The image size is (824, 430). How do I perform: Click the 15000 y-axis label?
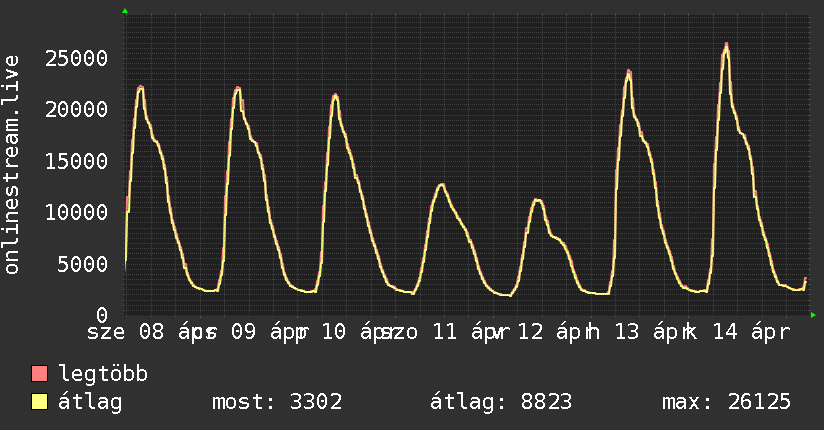pos(76,161)
